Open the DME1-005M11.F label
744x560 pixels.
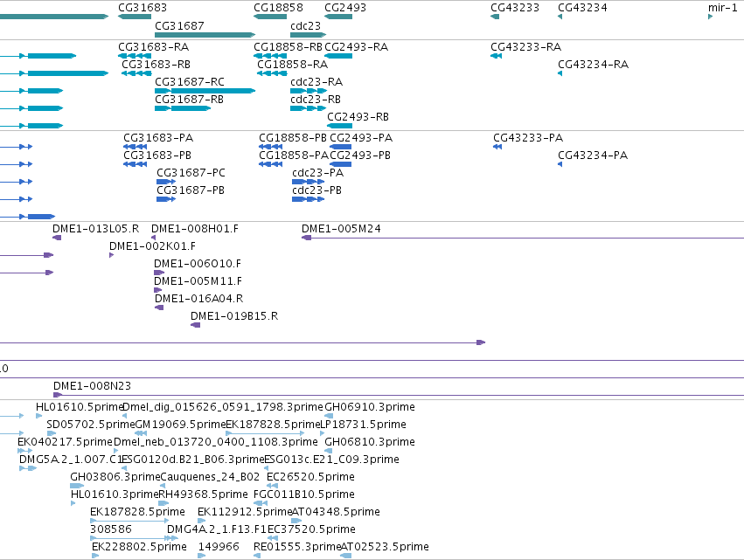coord(198,281)
